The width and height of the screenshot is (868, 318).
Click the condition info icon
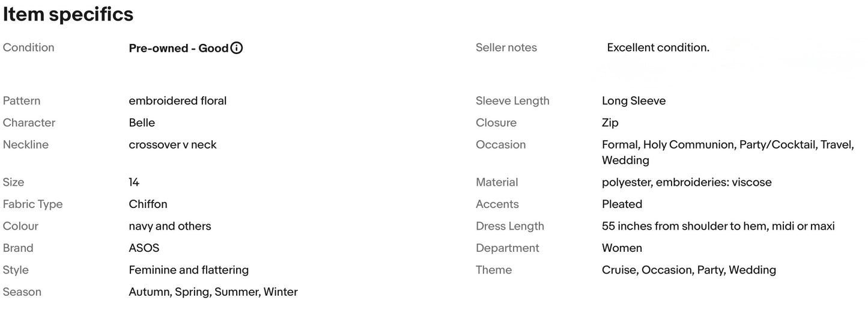click(237, 48)
